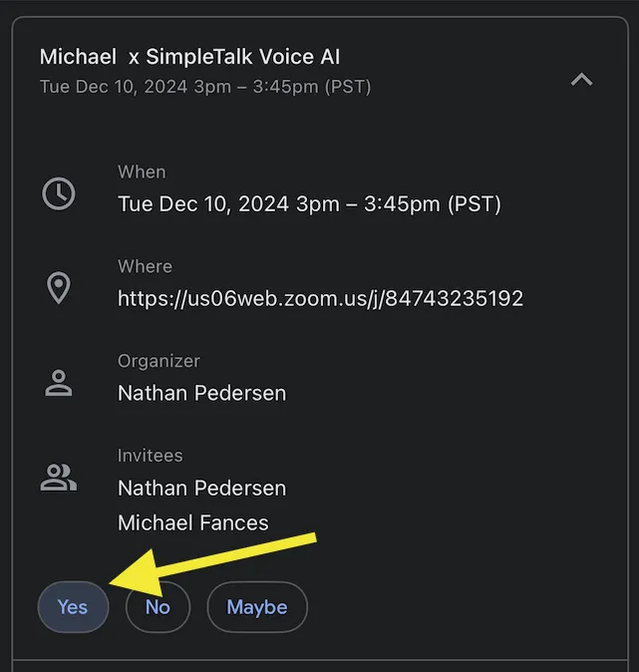The width and height of the screenshot is (639, 672).
Task: Select organizer name Nathan Pedersen
Action: click(x=201, y=393)
